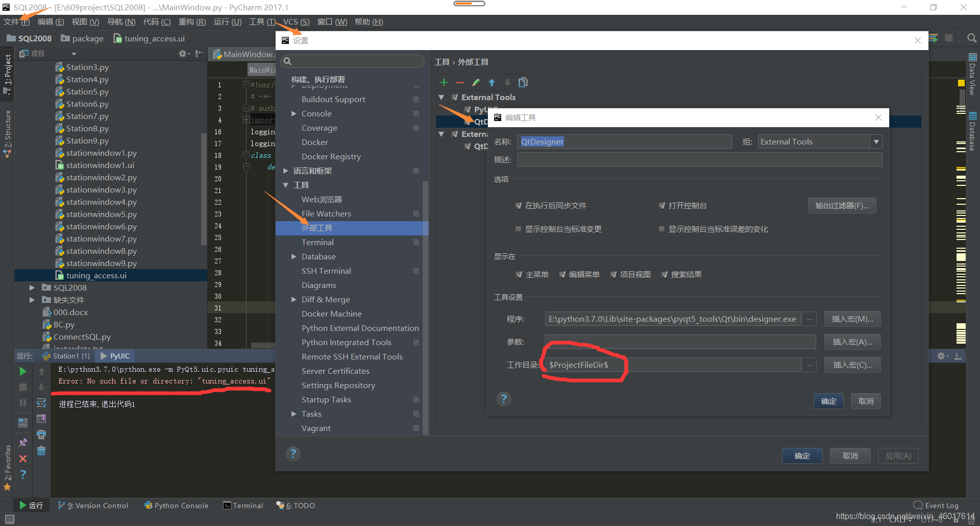Expand the 缺失文件 folder in project tree
This screenshot has width=980, height=526.
pos(32,300)
